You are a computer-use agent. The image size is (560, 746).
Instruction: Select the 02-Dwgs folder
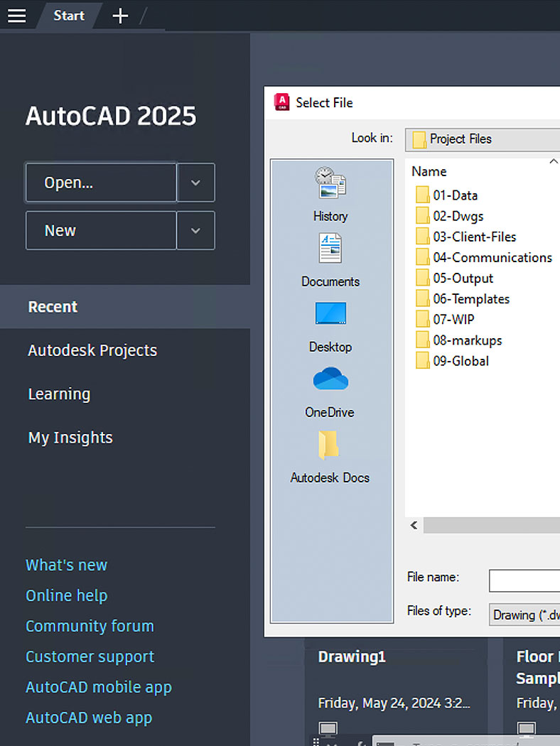point(449,216)
